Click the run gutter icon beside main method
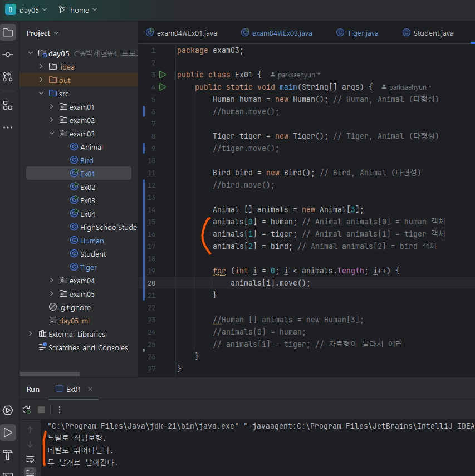The height and width of the screenshot is (476, 475). 163,87
